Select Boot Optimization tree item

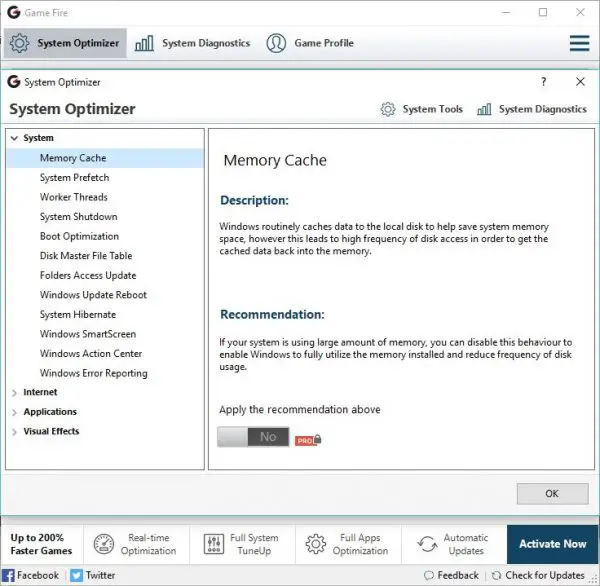(106, 236)
